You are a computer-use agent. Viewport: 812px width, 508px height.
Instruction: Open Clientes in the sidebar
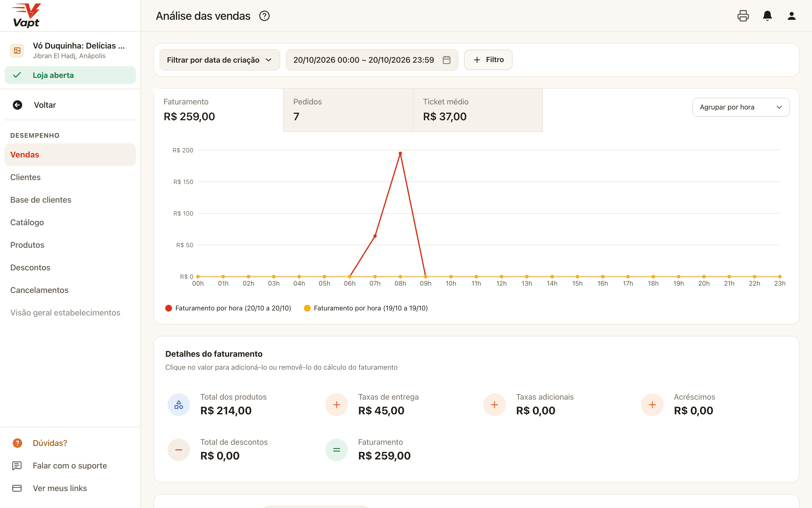(x=70, y=177)
